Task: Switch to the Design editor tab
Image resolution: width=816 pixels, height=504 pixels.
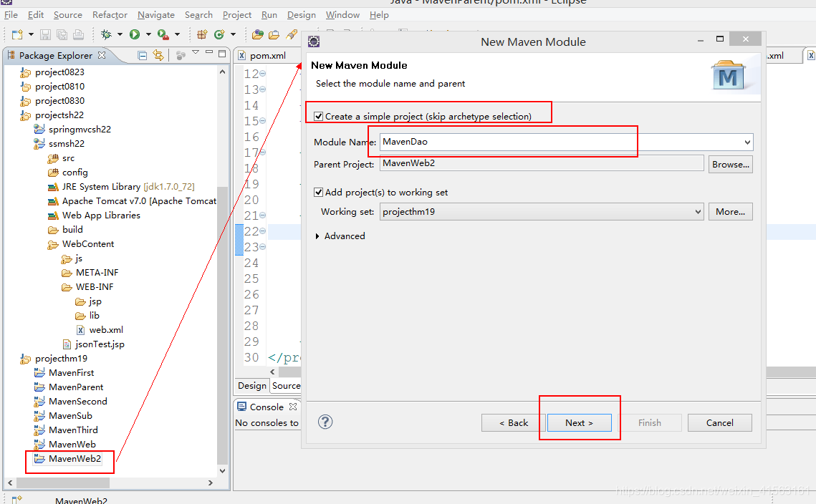Action: click(252, 385)
